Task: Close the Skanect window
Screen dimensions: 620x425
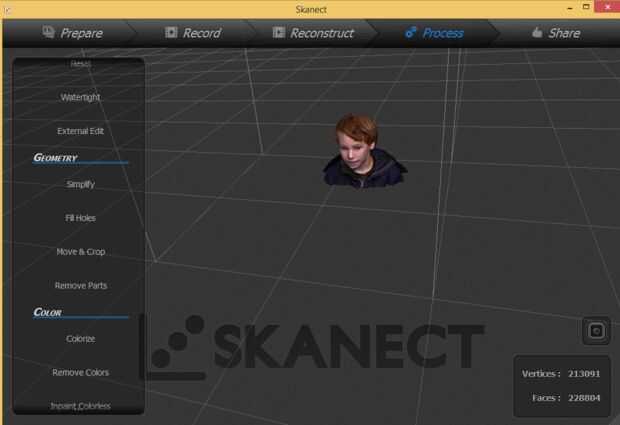Action: tap(607, 7)
